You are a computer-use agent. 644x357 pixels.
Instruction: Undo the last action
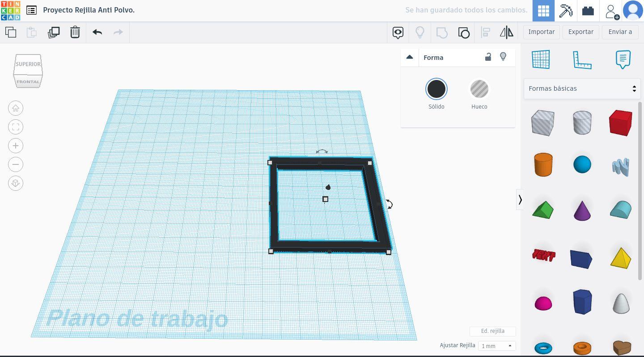(x=97, y=32)
